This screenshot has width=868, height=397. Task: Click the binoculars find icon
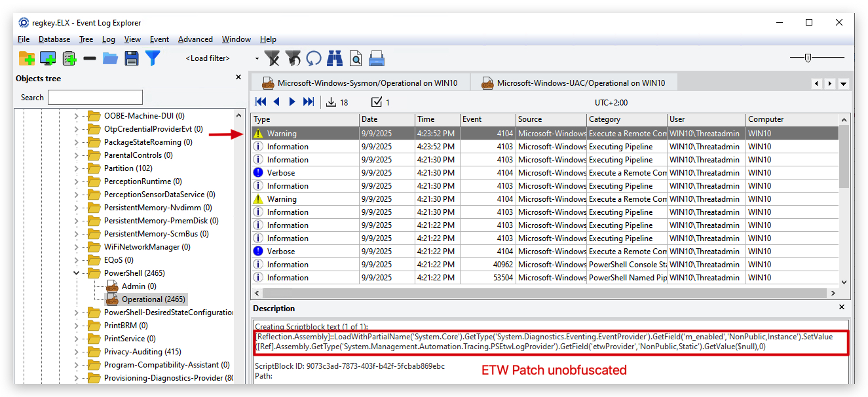tap(335, 58)
